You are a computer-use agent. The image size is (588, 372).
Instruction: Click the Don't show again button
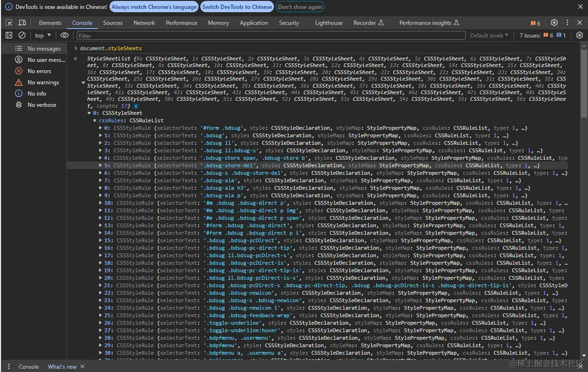[x=300, y=7]
